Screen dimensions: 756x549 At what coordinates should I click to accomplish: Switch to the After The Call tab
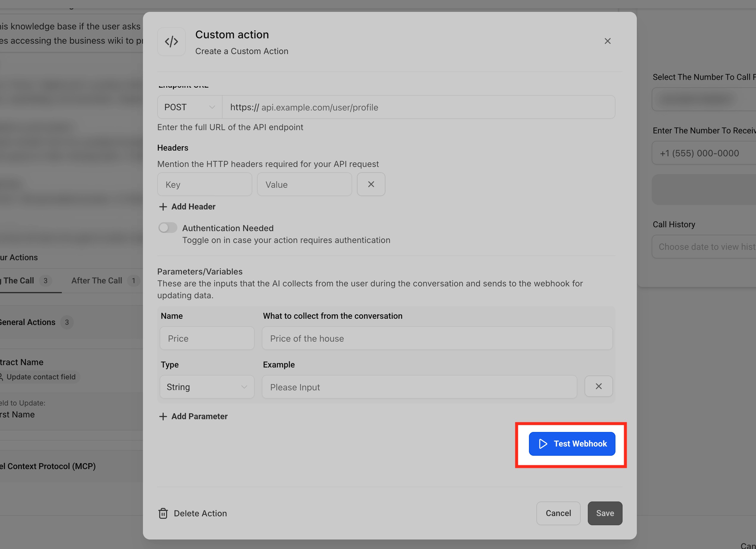(x=97, y=280)
